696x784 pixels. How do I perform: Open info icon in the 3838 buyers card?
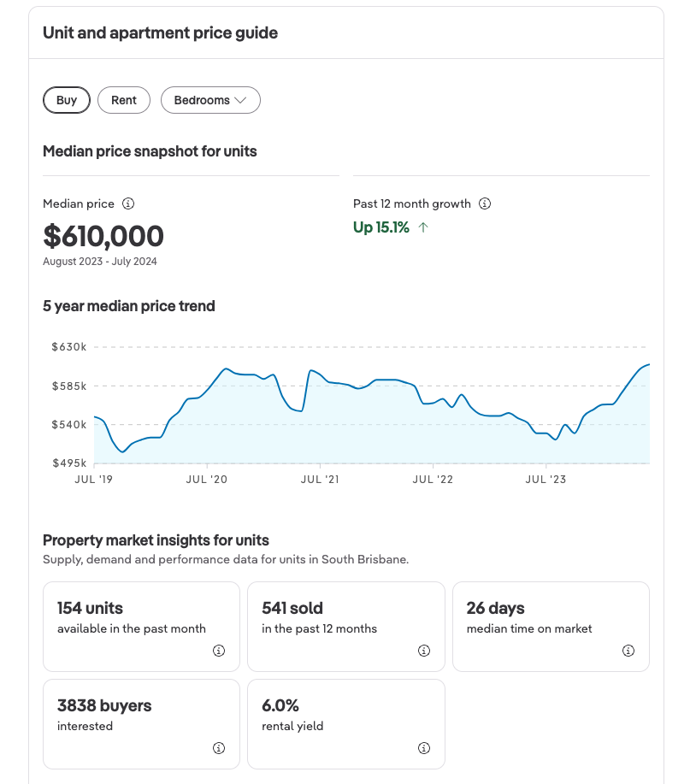[219, 748]
